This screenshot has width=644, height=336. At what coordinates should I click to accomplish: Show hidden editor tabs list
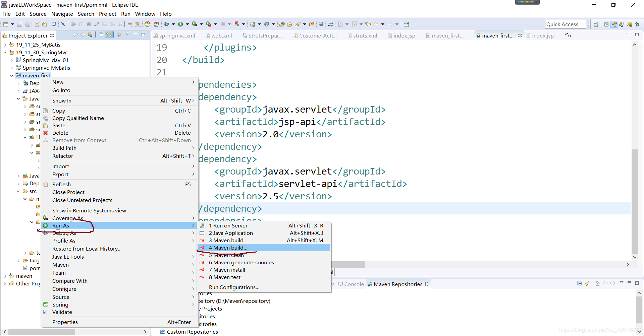point(568,35)
